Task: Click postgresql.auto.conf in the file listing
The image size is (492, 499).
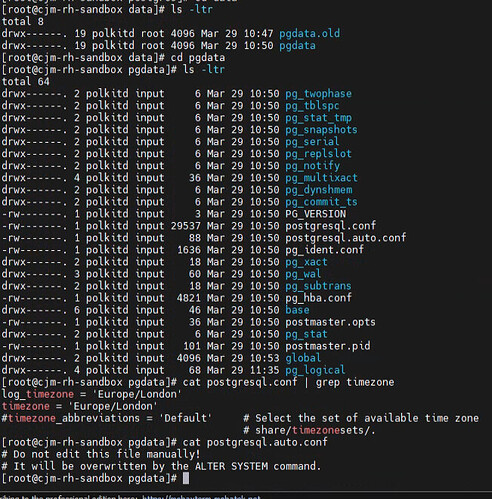Action: [346, 238]
